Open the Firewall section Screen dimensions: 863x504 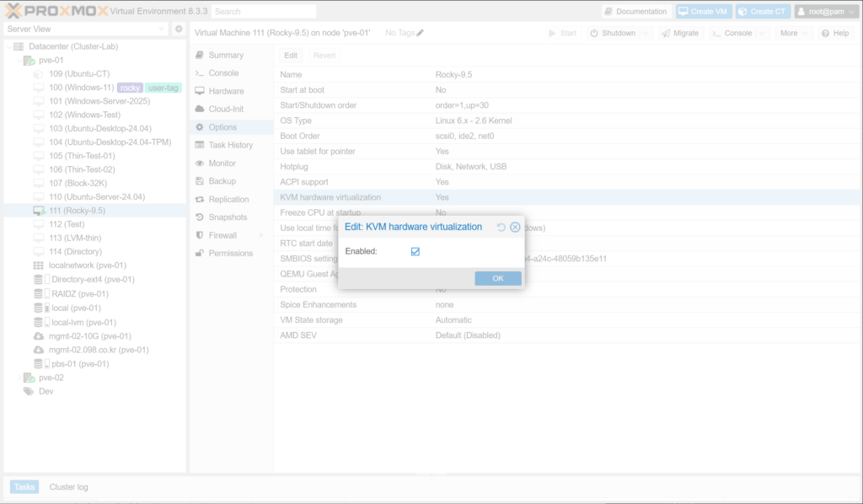(222, 235)
